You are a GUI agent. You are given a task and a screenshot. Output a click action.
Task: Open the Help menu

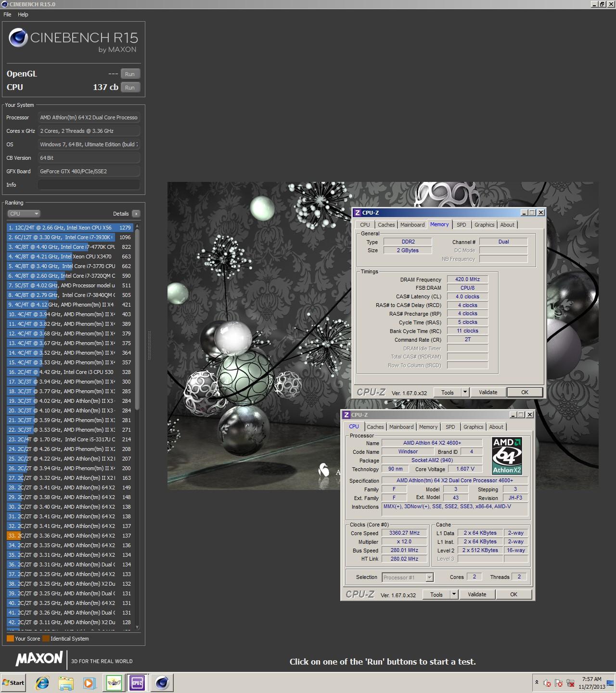point(23,14)
